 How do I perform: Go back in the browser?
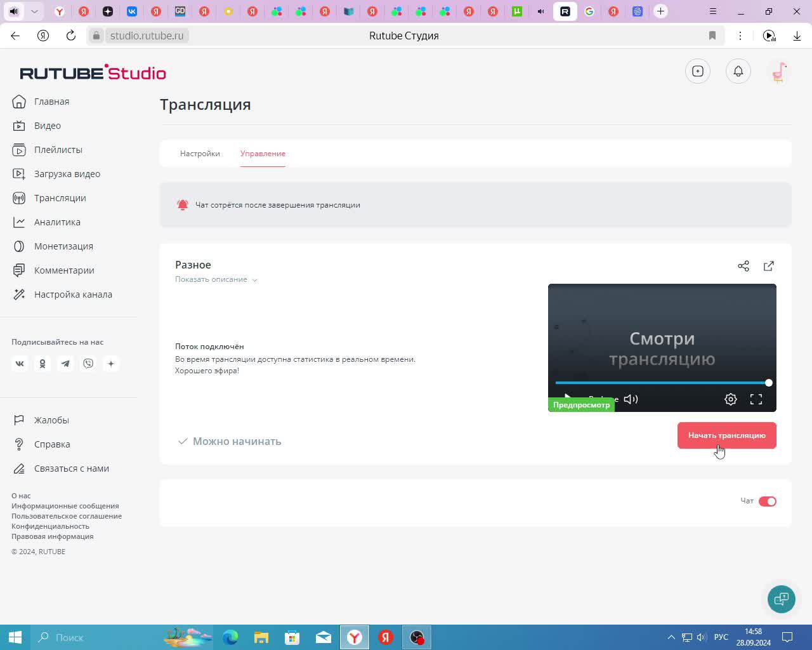click(x=15, y=36)
